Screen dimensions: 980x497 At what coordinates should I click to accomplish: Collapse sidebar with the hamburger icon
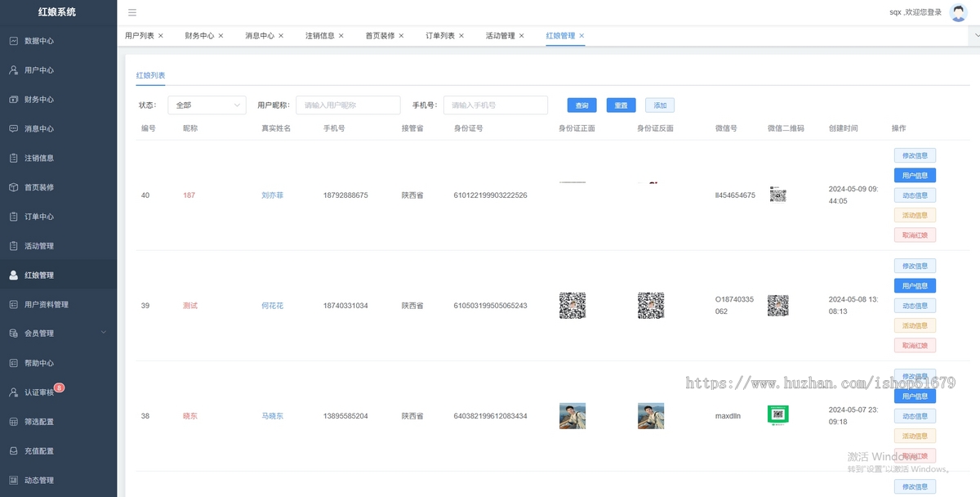[x=132, y=12]
